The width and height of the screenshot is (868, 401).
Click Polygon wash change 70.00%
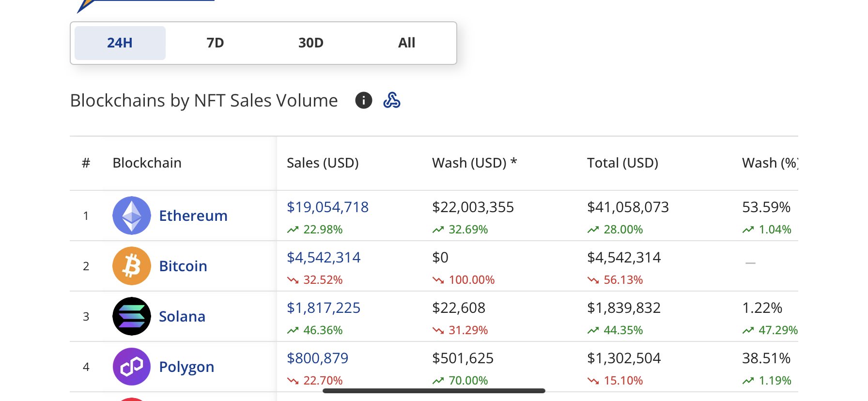(x=460, y=381)
